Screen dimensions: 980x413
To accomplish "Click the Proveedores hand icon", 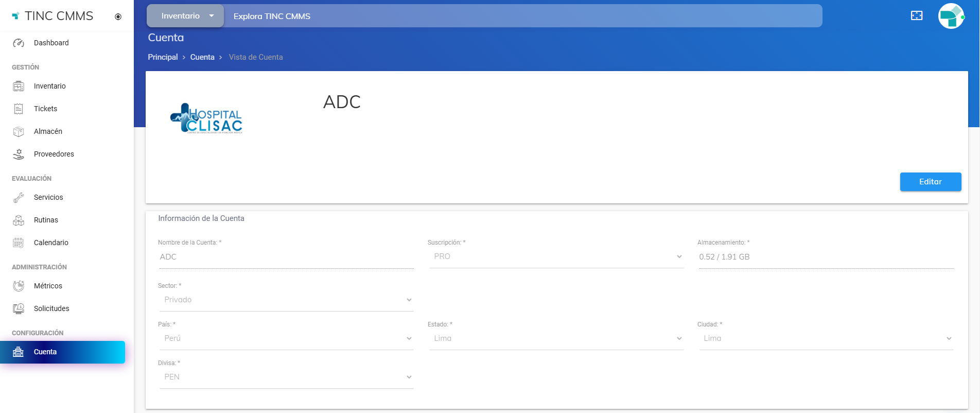I will (x=19, y=154).
